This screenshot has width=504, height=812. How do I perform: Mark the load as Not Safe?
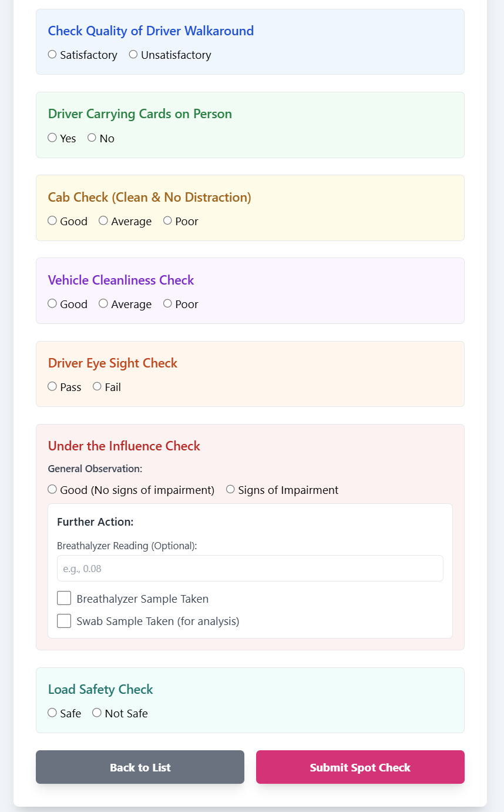[x=96, y=712]
